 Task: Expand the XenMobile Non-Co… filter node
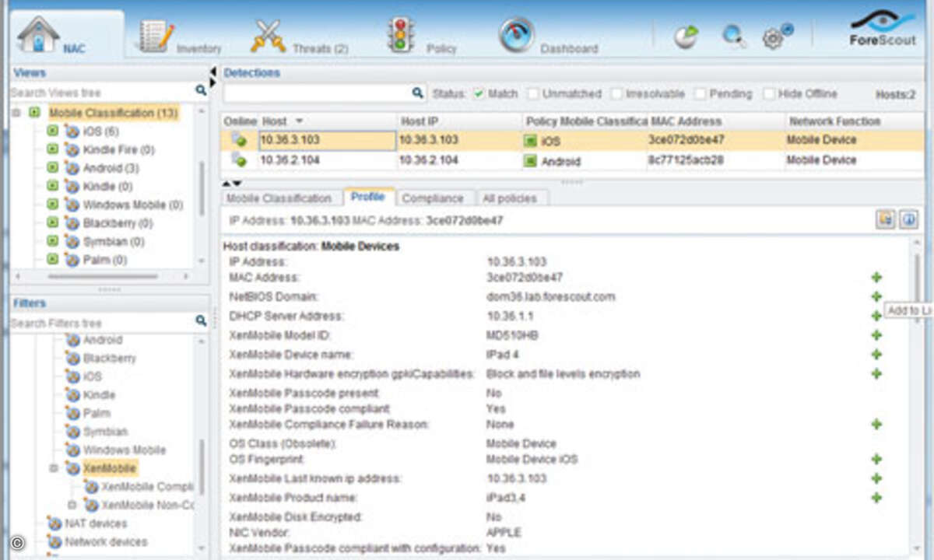72,505
